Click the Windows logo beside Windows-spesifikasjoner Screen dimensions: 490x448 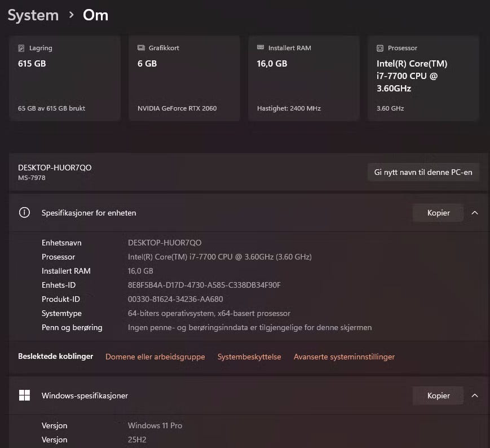[x=24, y=395]
